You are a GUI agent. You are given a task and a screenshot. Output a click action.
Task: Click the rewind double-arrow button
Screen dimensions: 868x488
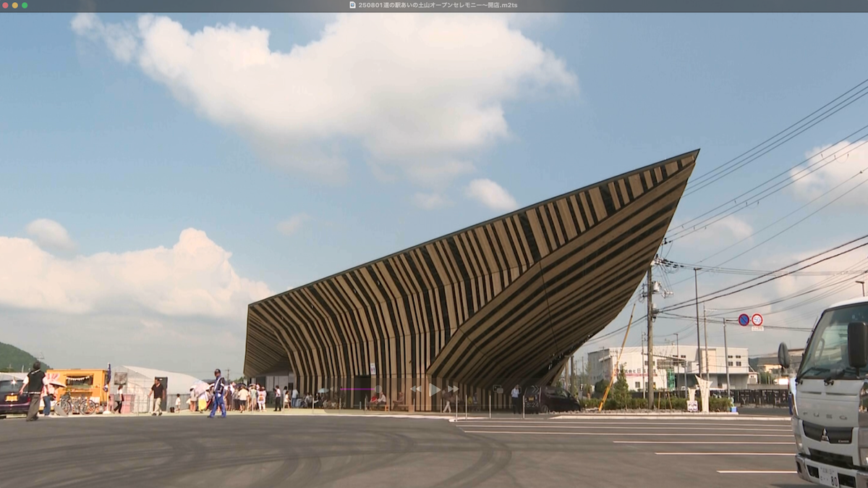(x=416, y=389)
